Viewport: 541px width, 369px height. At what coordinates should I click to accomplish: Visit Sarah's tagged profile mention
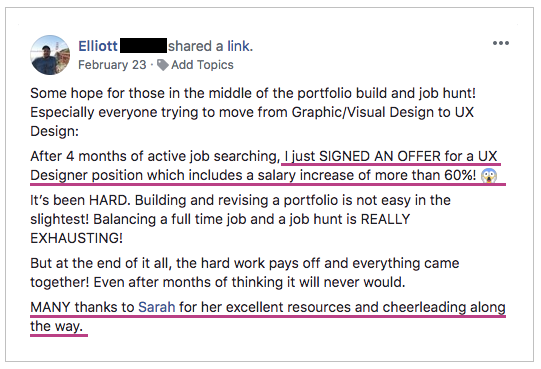point(157,307)
